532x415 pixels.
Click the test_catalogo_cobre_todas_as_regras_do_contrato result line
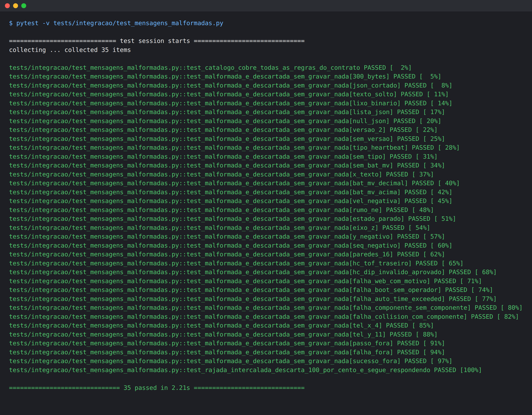pos(210,68)
